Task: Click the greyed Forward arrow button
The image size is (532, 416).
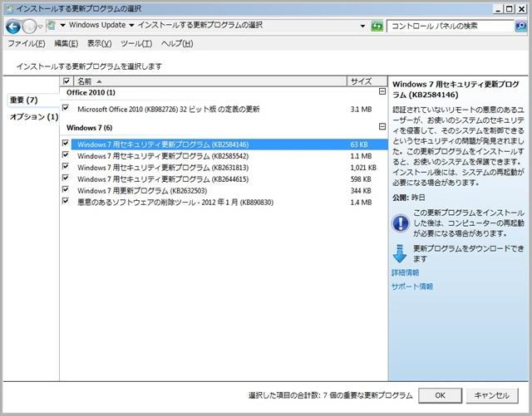Action: (29, 27)
